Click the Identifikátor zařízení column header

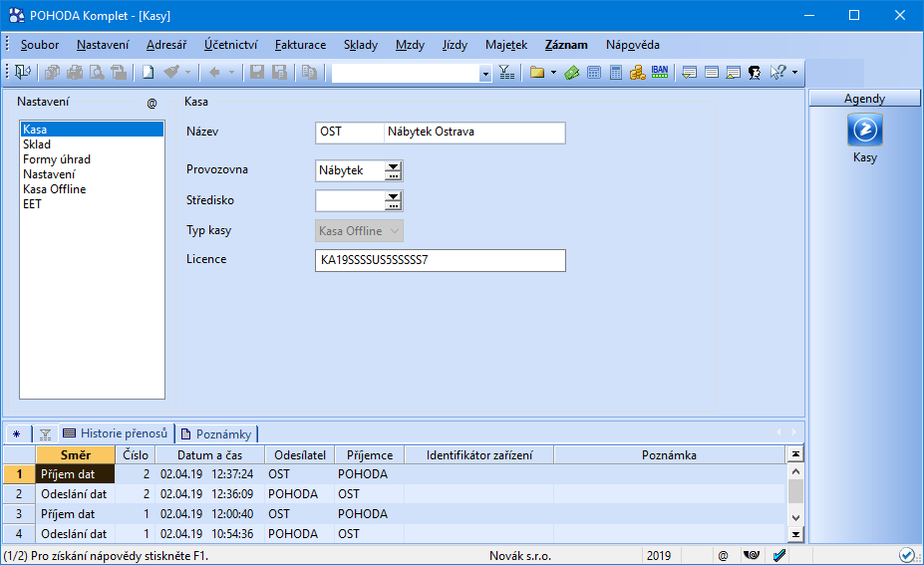click(479, 454)
